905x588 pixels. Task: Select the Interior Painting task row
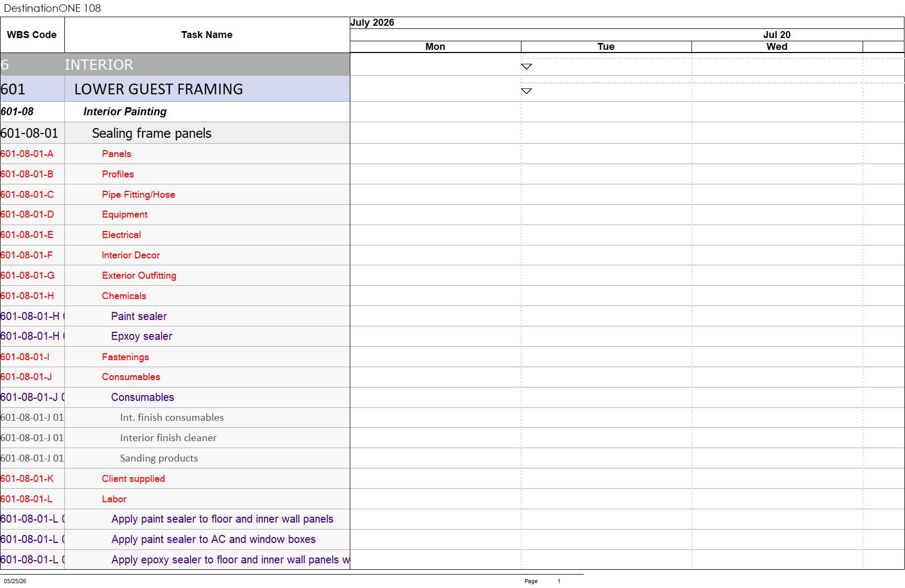click(x=175, y=111)
